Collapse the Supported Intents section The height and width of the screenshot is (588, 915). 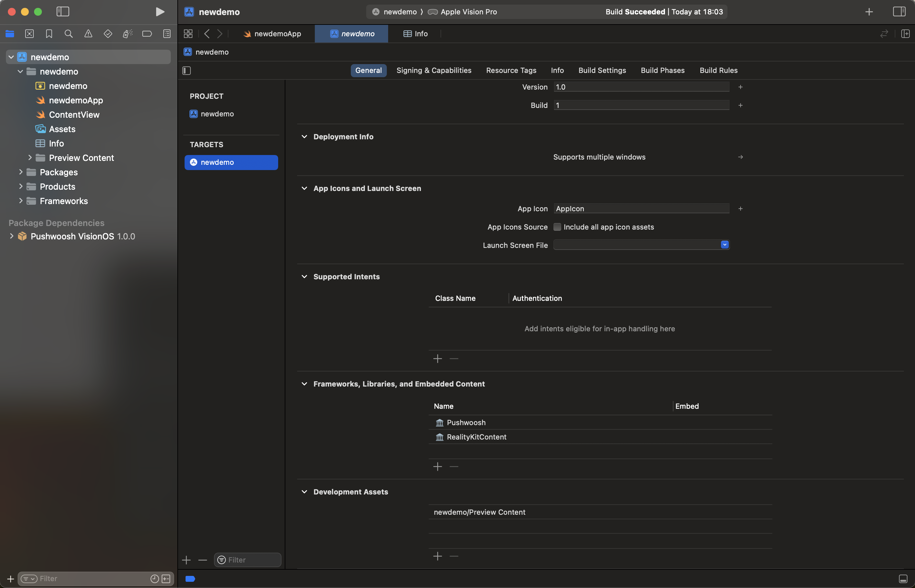click(304, 276)
